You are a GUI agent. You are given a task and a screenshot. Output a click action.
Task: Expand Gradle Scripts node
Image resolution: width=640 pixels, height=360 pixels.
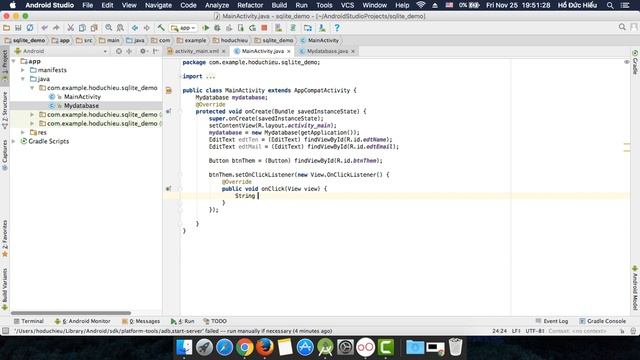point(14,141)
